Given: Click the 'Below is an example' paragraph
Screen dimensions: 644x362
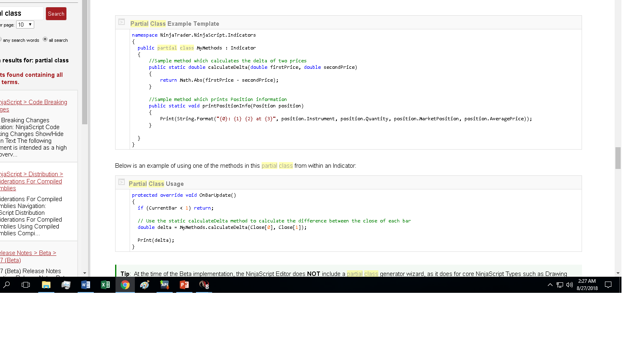Looking at the screenshot, I should pyautogui.click(x=236, y=166).
